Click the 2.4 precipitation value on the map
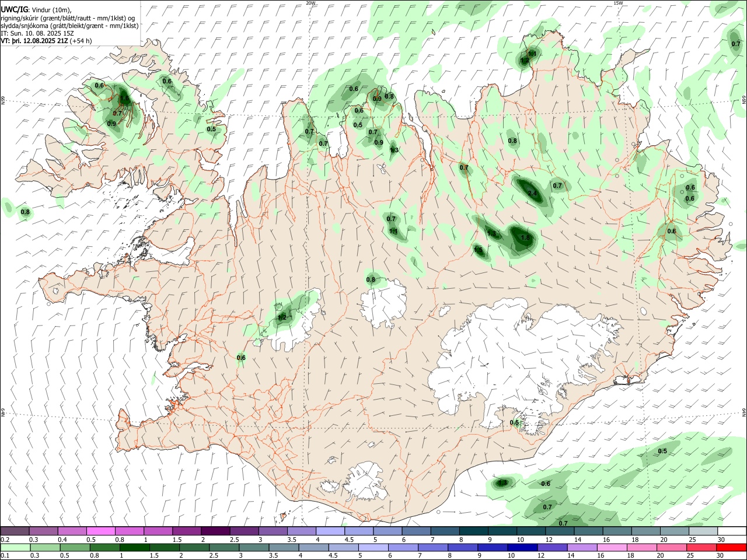The image size is (747, 560). [532, 193]
